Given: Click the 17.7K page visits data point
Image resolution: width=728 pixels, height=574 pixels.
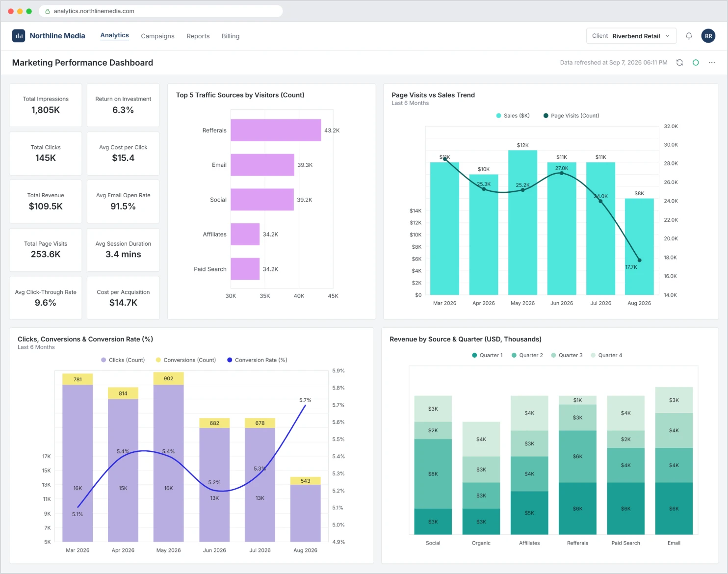Looking at the screenshot, I should (x=639, y=260).
